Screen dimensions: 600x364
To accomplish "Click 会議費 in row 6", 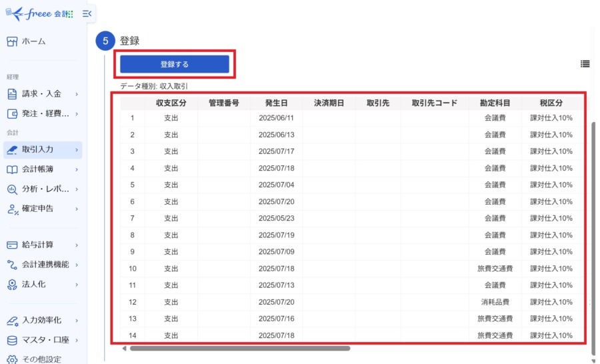I will pyautogui.click(x=495, y=201).
